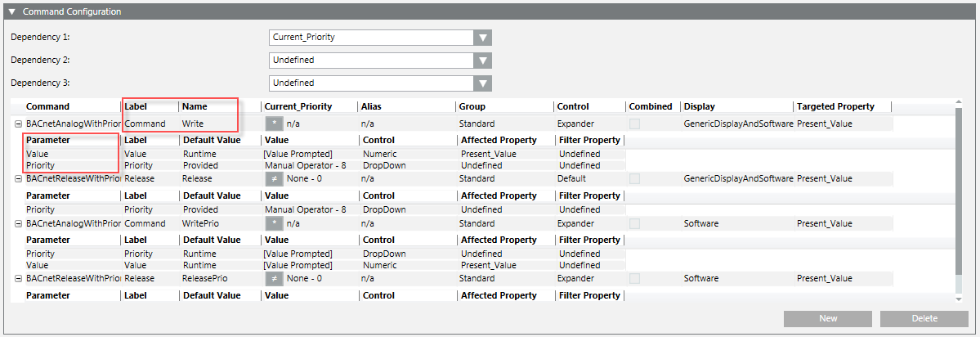This screenshot has width=980, height=337.
Task: Click the Delete button
Action: 924,318
